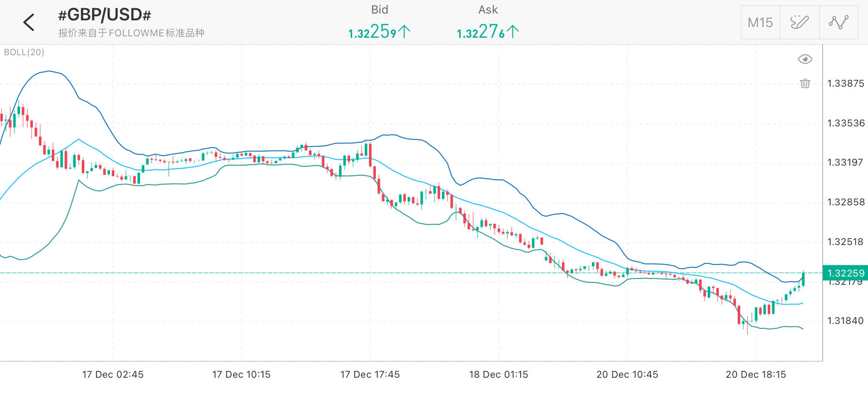
Task: Click the #GBP/USD# symbol title
Action: coord(105,15)
